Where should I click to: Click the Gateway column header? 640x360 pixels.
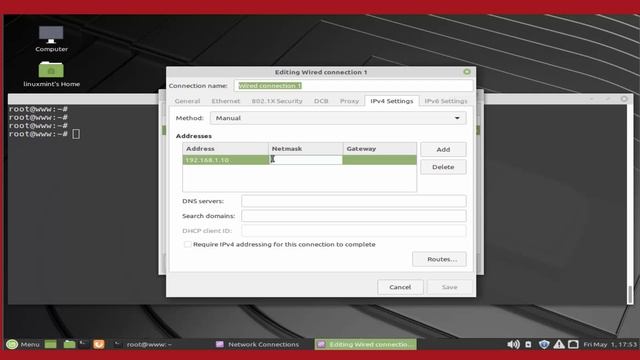(x=380, y=149)
